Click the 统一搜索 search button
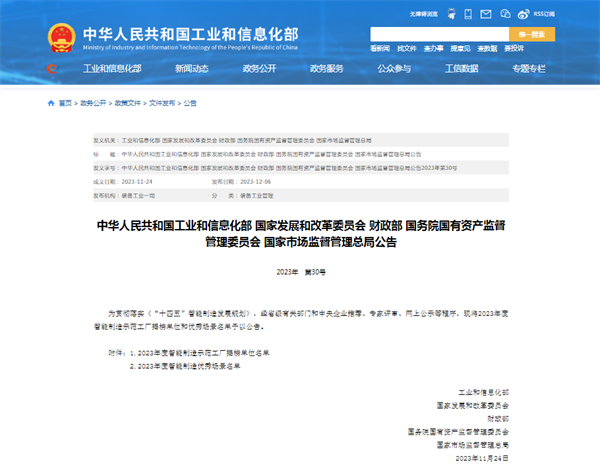 coord(529,35)
